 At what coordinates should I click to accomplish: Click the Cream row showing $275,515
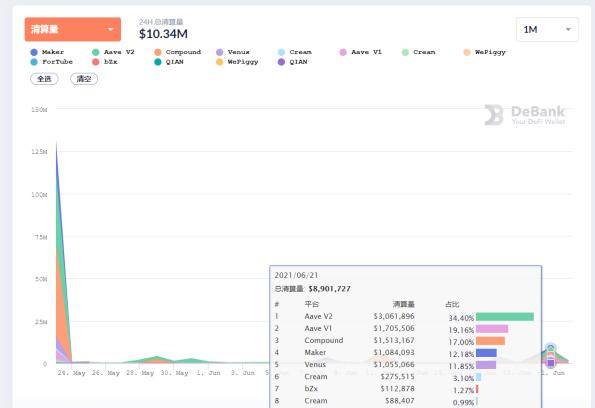pyautogui.click(x=405, y=377)
